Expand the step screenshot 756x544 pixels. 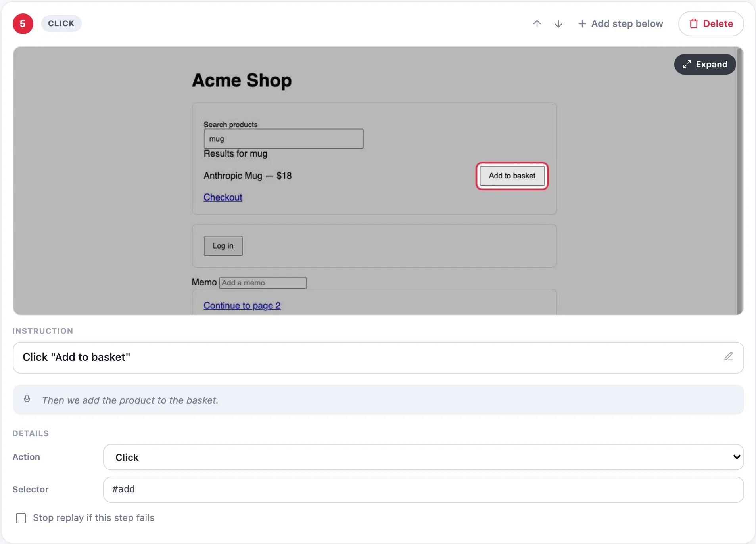coord(705,64)
